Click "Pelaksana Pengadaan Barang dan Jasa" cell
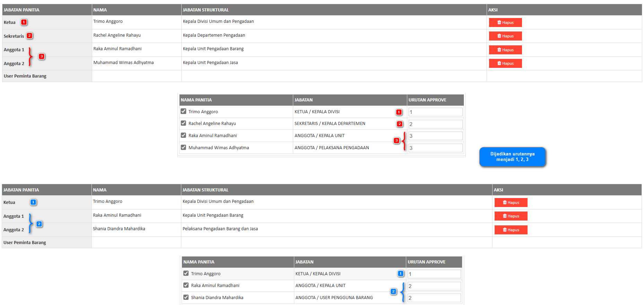 point(337,230)
